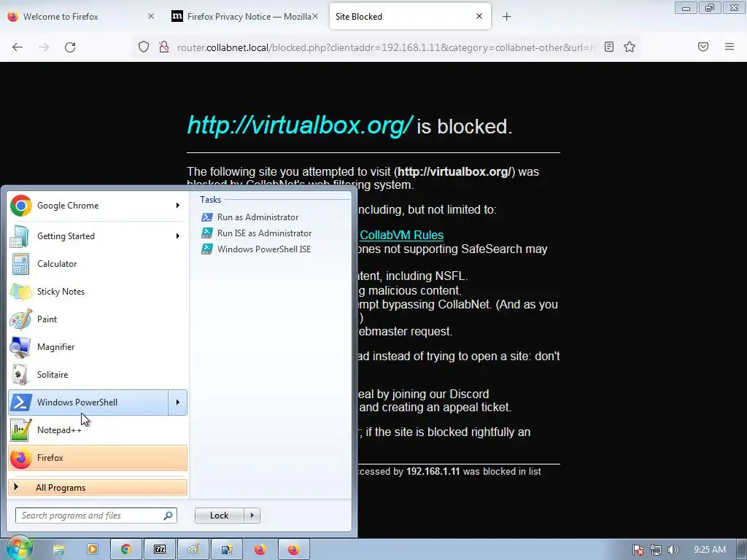Open Windows Explorer from taskbar
This screenshot has height=560, width=747.
click(x=58, y=550)
